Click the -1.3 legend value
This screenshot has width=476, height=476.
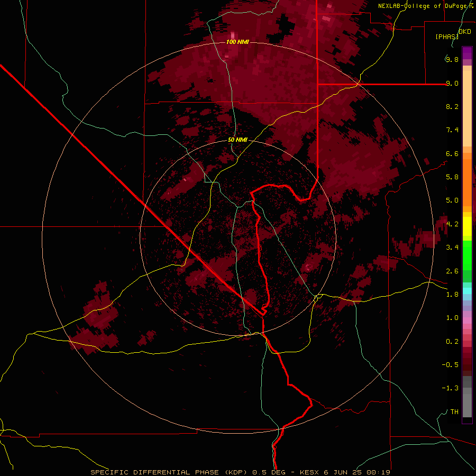point(450,388)
